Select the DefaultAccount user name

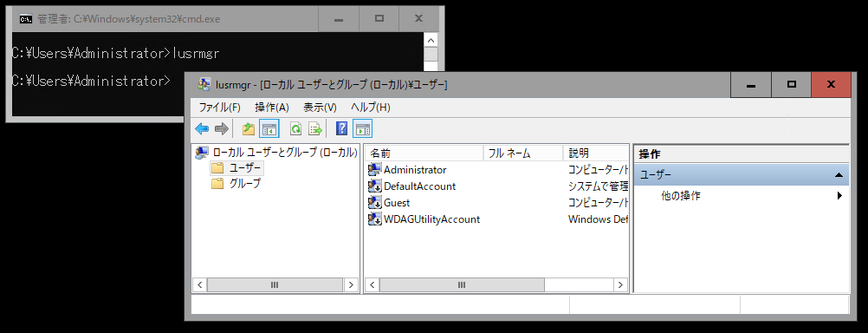point(419,186)
